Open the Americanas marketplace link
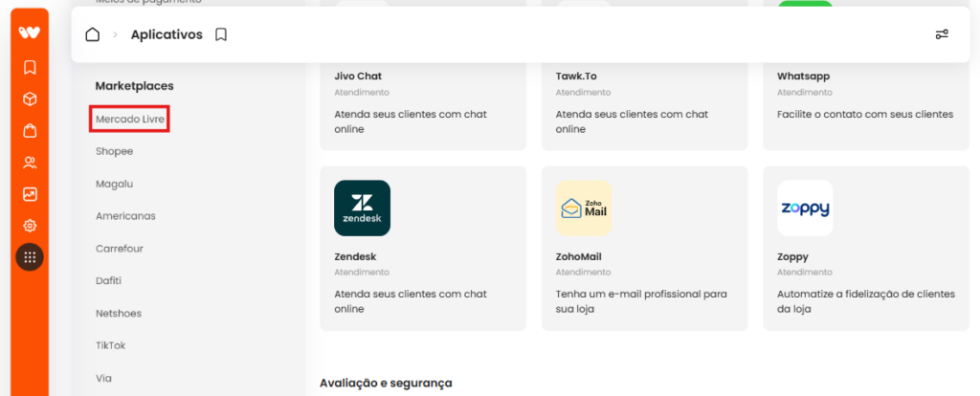This screenshot has height=396, width=980. click(125, 216)
